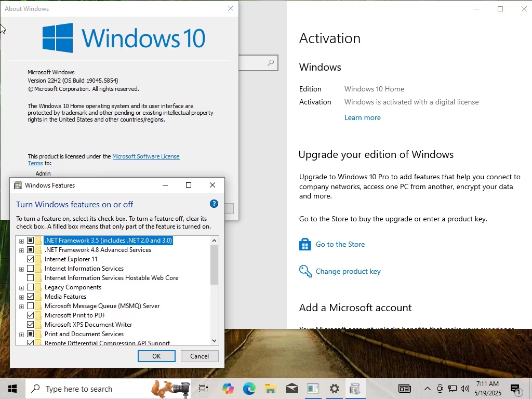Open the Windows Start menu
The image size is (532, 399).
[12, 389]
